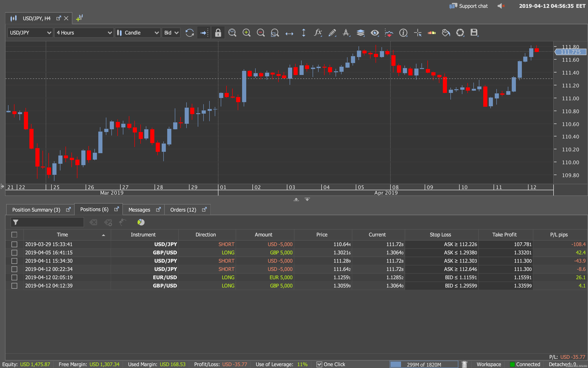Expand the left side panel arrow
Viewport: 588px width, 368px height.
coord(3,187)
